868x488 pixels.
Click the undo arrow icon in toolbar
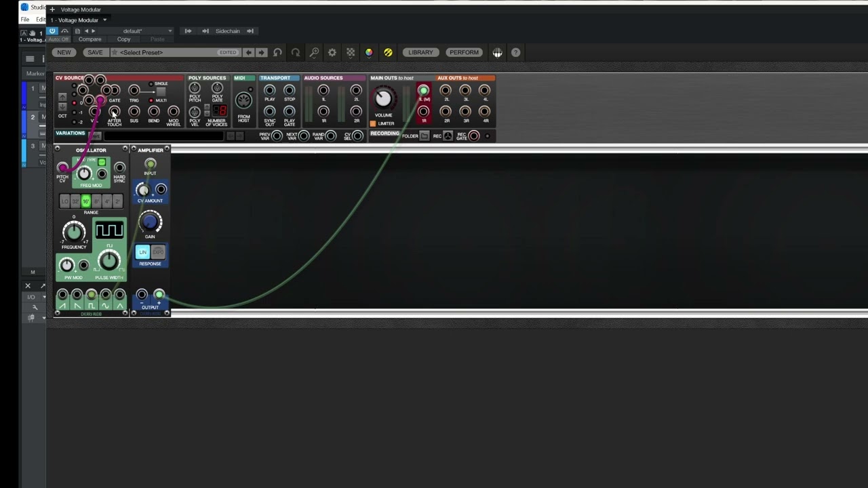tap(277, 52)
